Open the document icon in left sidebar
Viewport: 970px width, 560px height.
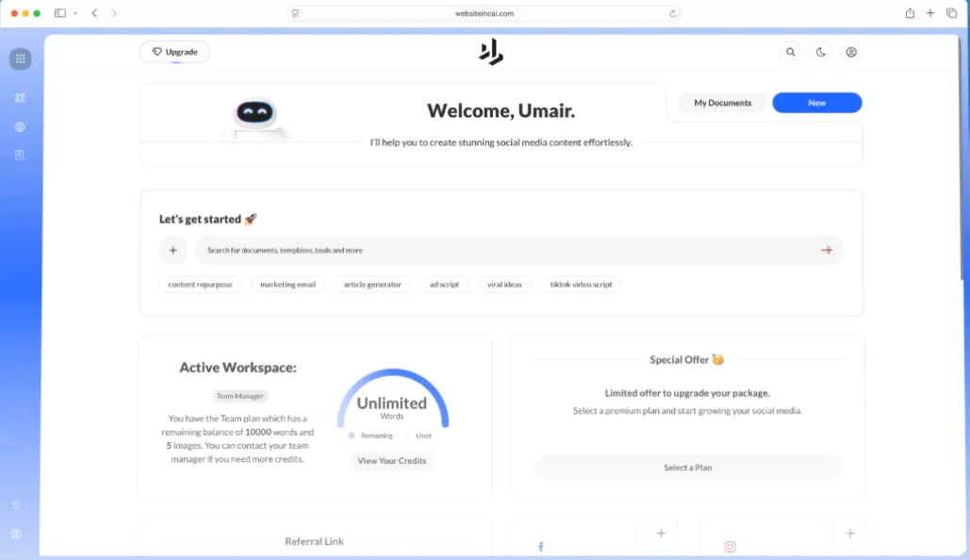click(x=20, y=155)
